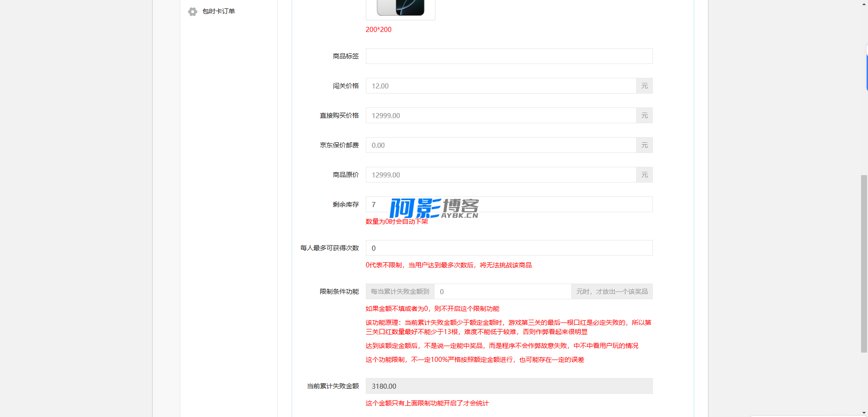Click the 每当累计失败金额到 prefix label
868x417 pixels.
pos(400,291)
